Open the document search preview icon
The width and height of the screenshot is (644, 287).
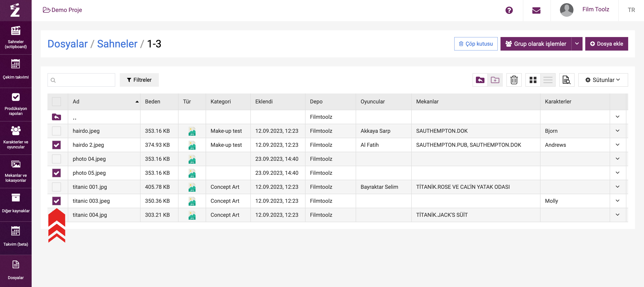566,80
